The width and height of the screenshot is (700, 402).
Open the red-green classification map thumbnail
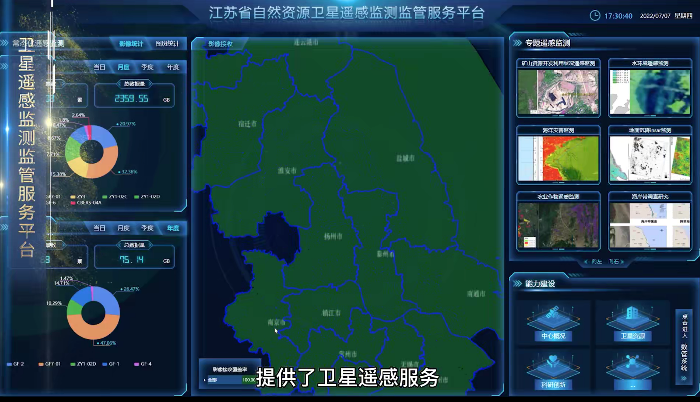[x=558, y=155]
